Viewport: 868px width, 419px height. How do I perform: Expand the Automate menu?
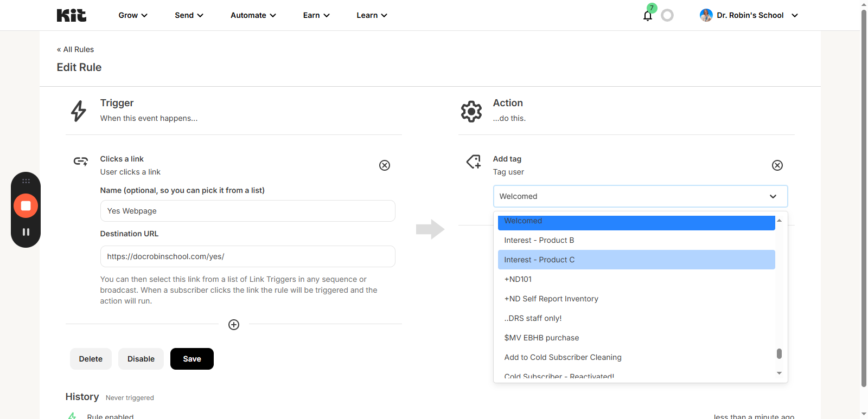pos(253,15)
